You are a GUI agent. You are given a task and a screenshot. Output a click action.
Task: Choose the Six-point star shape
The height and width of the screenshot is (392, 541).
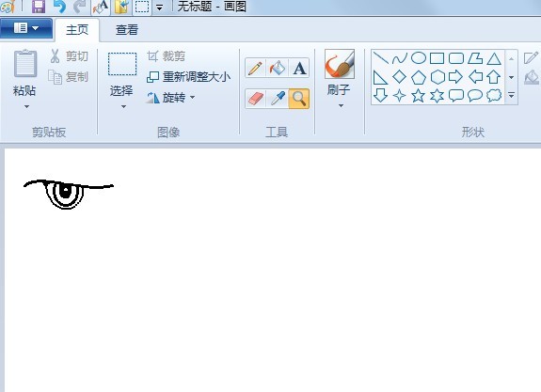438,96
